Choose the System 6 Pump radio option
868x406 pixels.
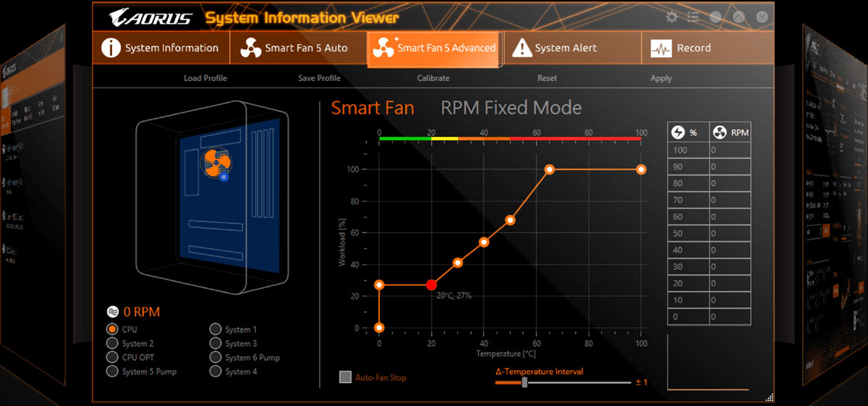(216, 358)
